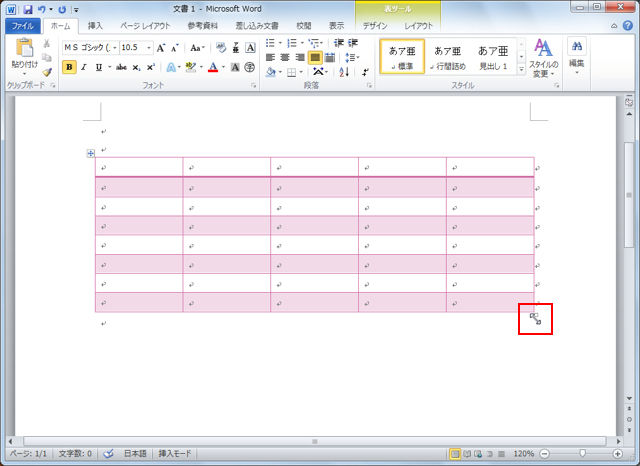640x466 pixels.
Task: Click スタイルの変更 (Change Styles) button
Action: point(543,58)
